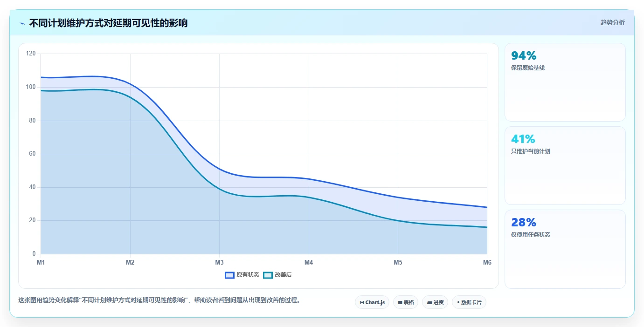The height and width of the screenshot is (327, 644).
Task: Click the 改善后 teal legend swatch
Action: pos(268,275)
